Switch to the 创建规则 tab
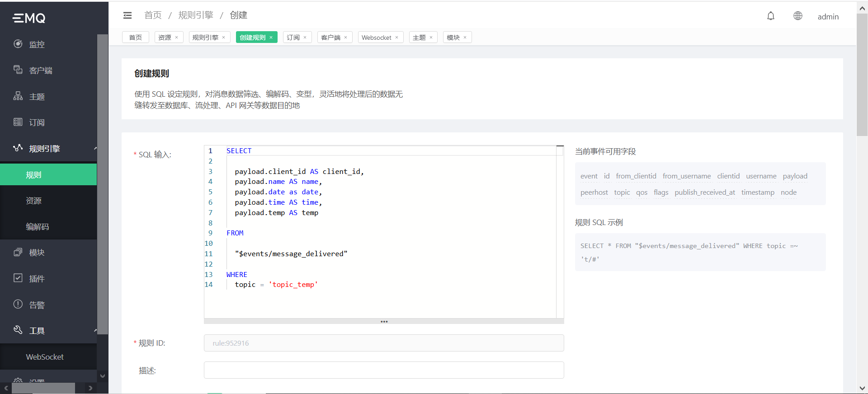 click(x=253, y=38)
